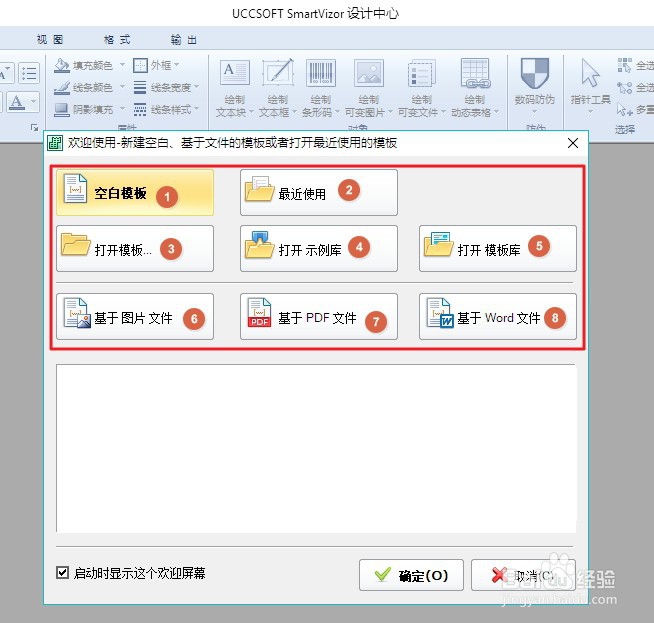Click the 线条颜色 line color icon
This screenshot has width=654, height=623.
(62, 87)
